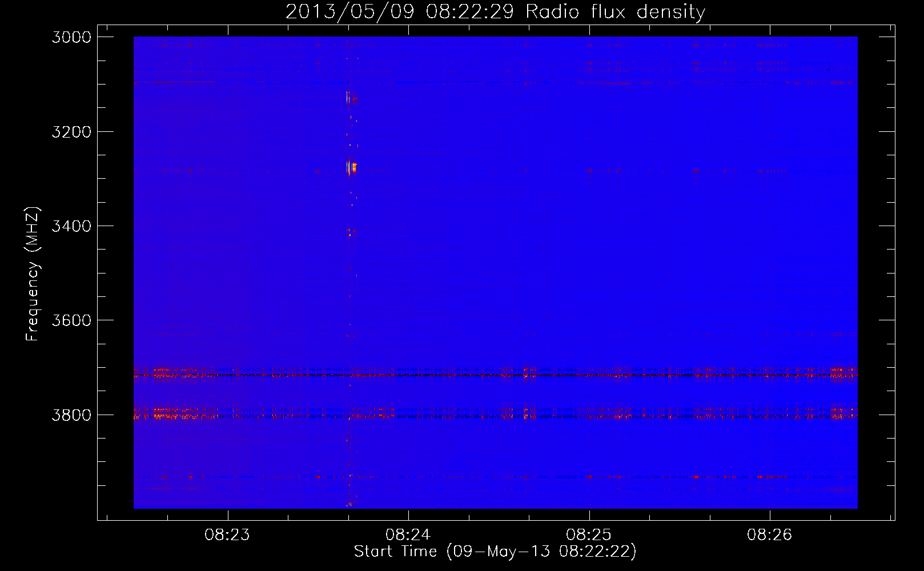
Task: Click the 'Frequency (MHZ)' axis title
Action: [x=33, y=274]
